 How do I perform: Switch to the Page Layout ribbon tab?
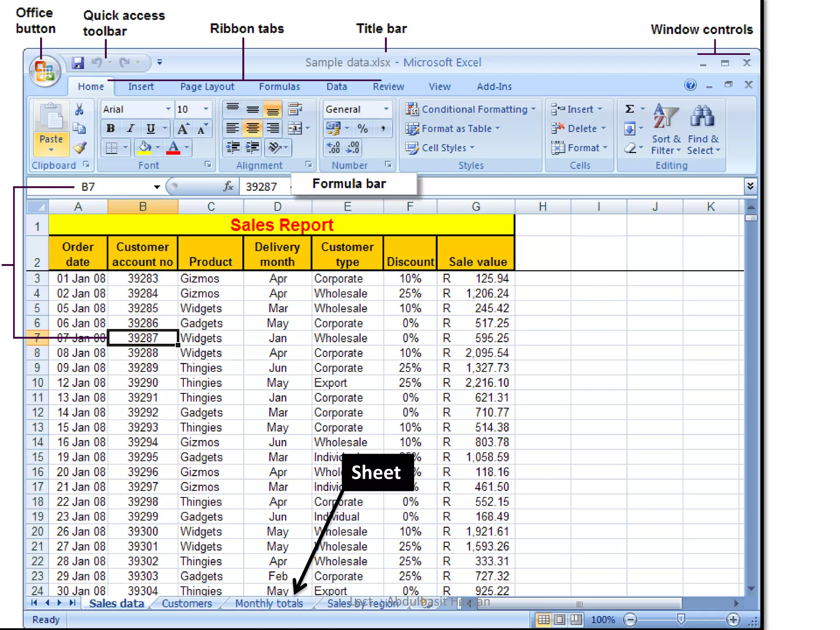pyautogui.click(x=207, y=87)
